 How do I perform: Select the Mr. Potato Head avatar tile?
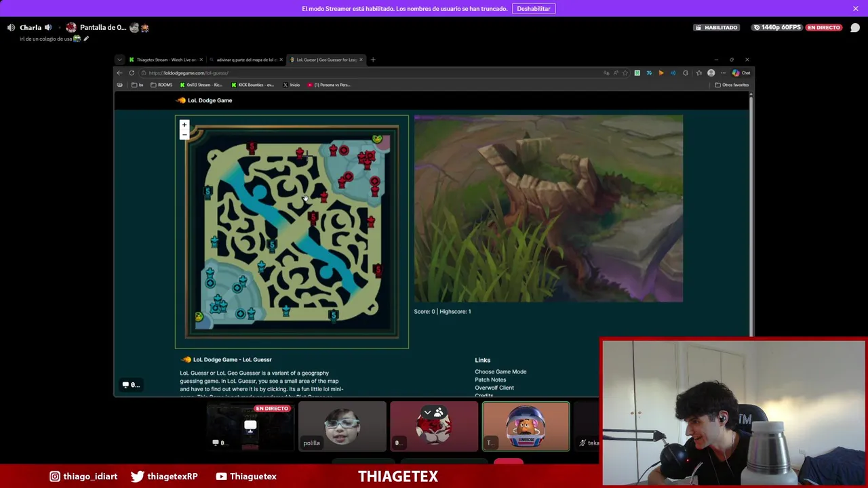pyautogui.click(x=526, y=426)
